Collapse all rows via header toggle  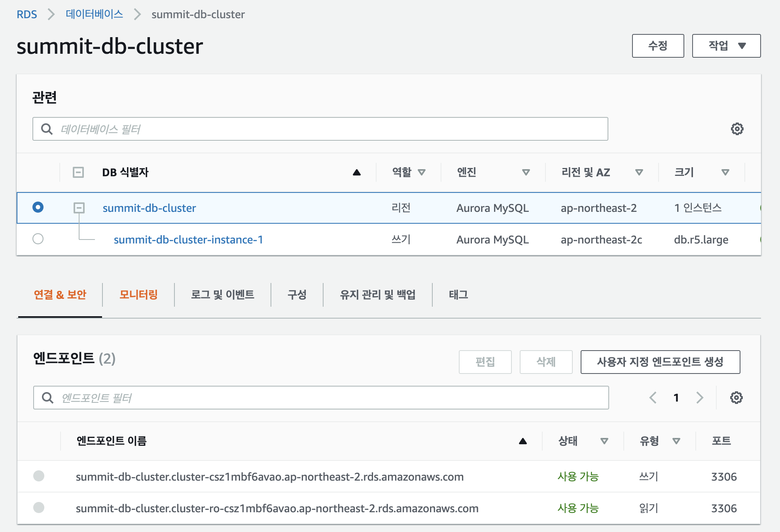[78, 172]
